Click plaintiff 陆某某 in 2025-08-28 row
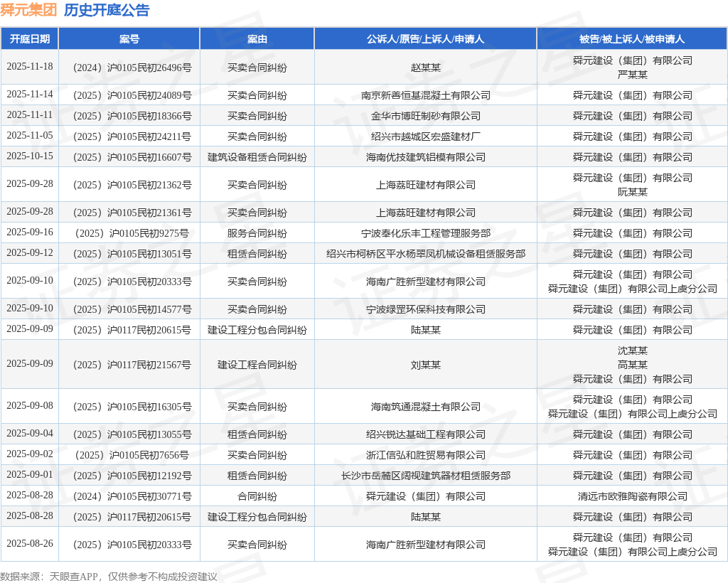Viewport: 728px width, 583px height. pos(425,517)
